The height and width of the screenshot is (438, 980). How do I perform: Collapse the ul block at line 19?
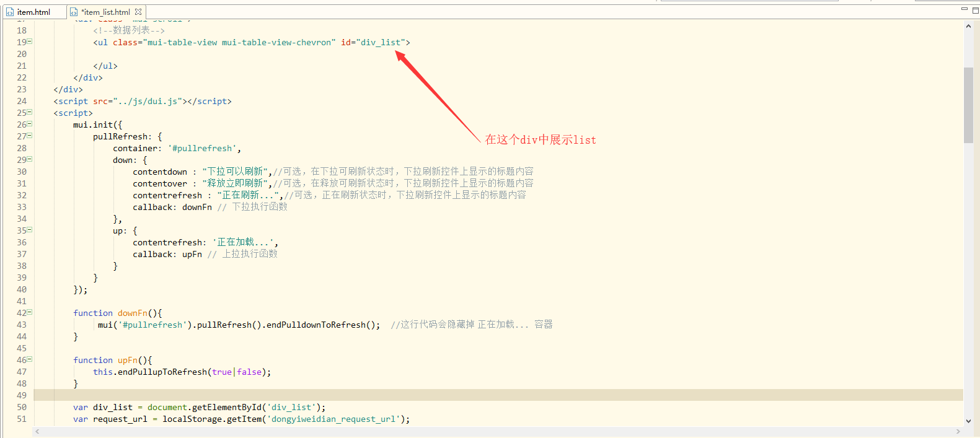point(30,42)
